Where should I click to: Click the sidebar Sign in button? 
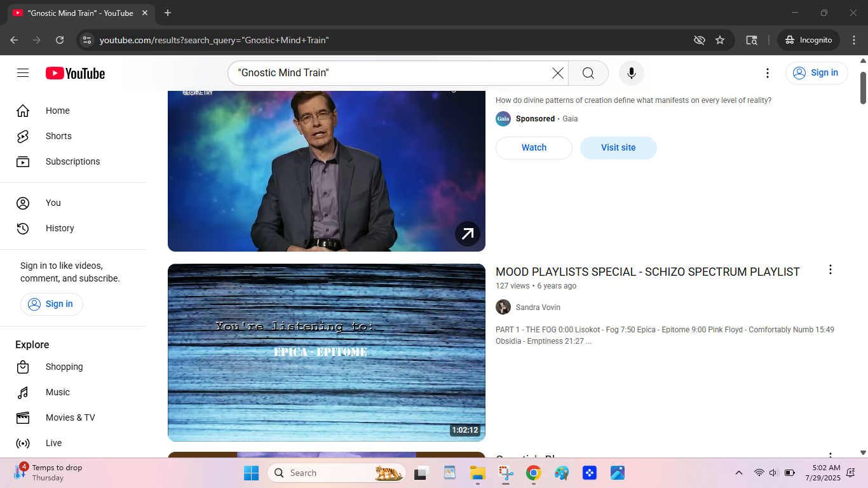coord(51,304)
